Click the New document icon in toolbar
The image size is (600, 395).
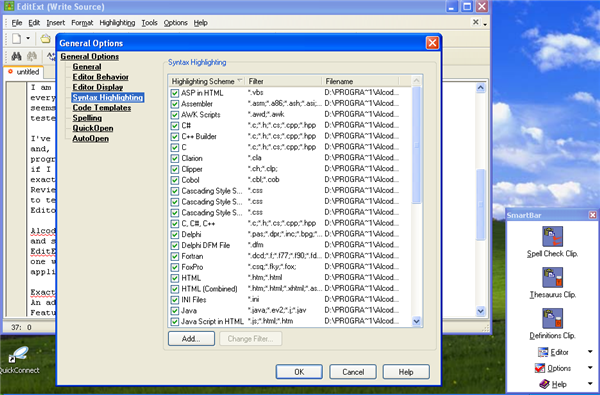[x=16, y=38]
